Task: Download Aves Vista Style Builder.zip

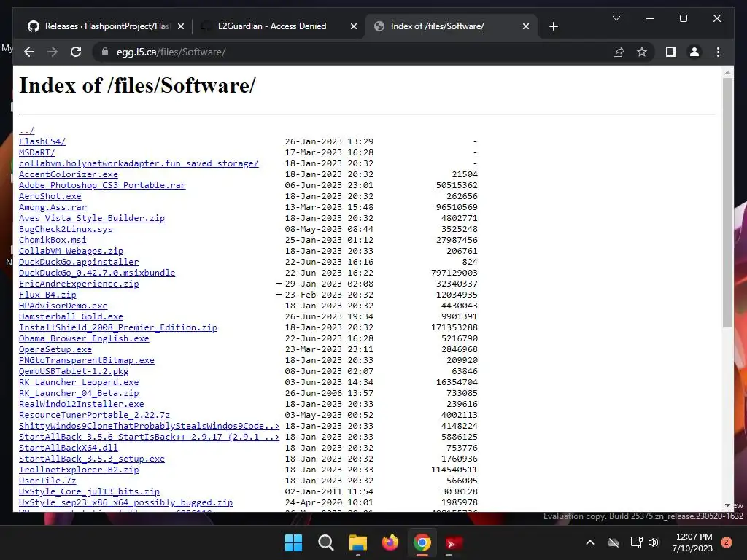Action: pyautogui.click(x=92, y=218)
